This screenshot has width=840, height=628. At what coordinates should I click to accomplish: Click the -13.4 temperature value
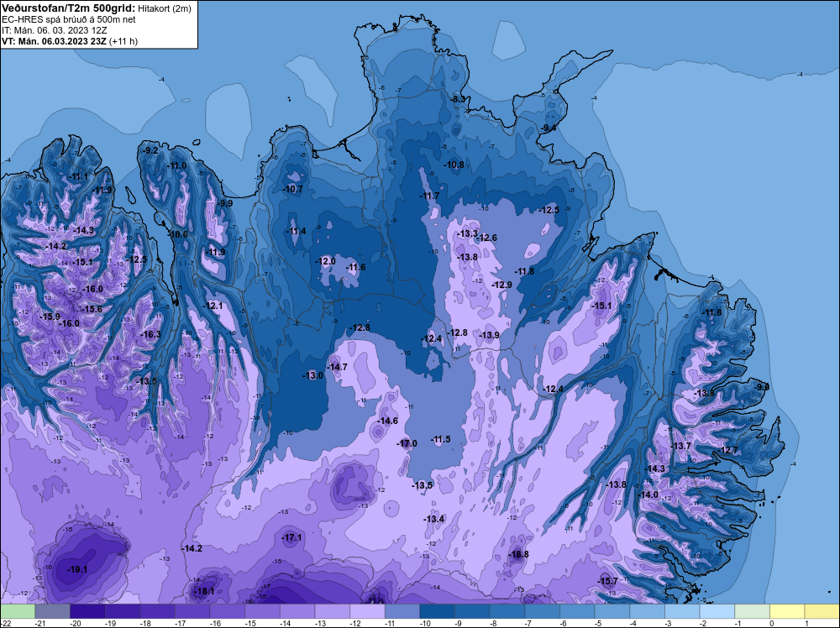pyautogui.click(x=434, y=519)
